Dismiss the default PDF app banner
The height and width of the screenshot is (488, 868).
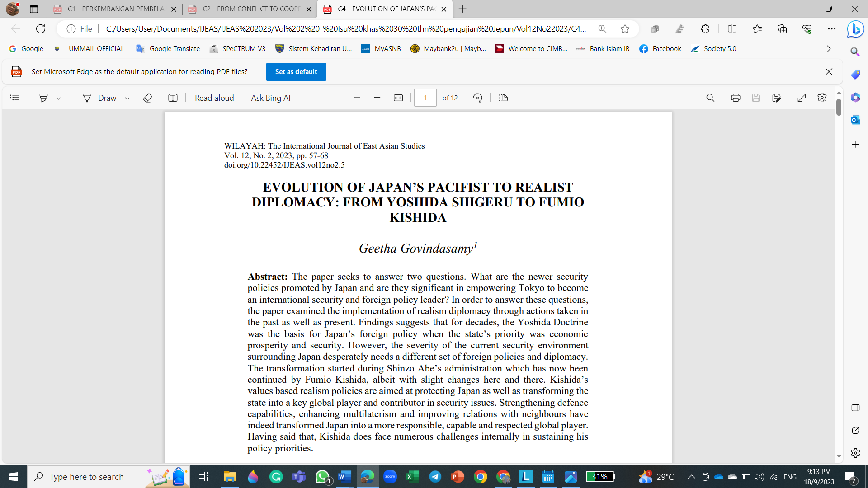pos(829,72)
